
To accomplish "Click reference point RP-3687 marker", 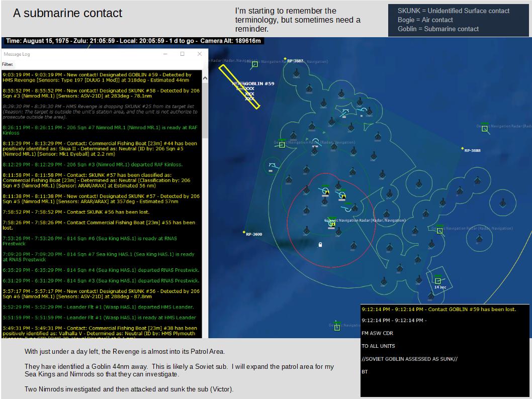I will click(x=285, y=59).
